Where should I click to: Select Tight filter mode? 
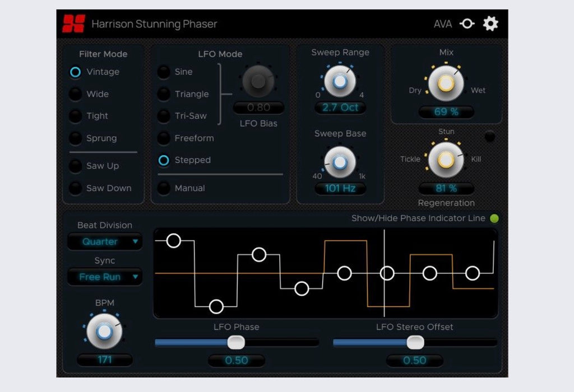76,116
